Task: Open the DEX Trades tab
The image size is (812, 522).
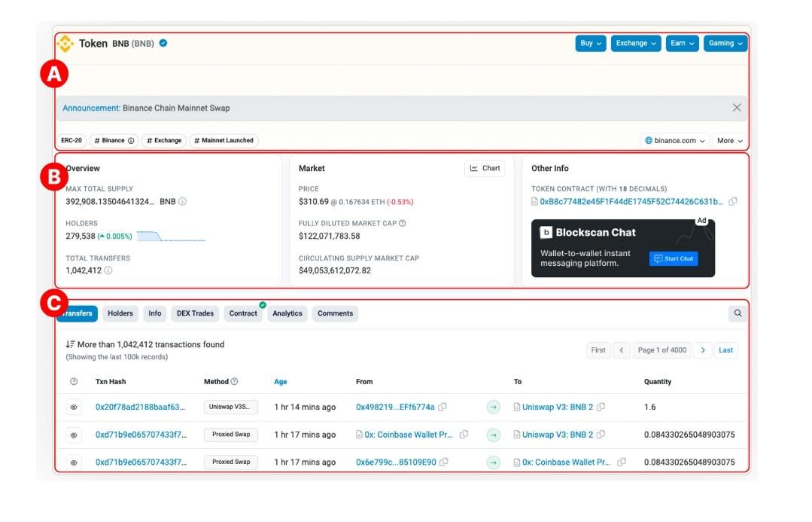Action: pyautogui.click(x=195, y=314)
